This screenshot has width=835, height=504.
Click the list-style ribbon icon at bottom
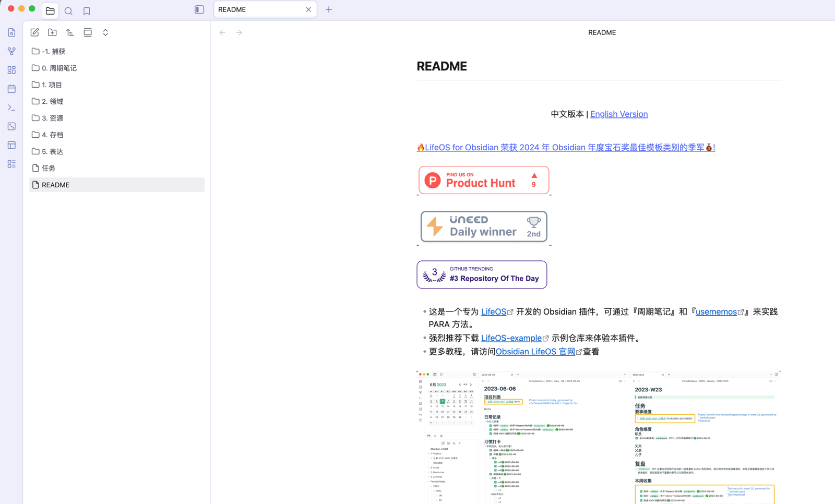[x=11, y=164]
